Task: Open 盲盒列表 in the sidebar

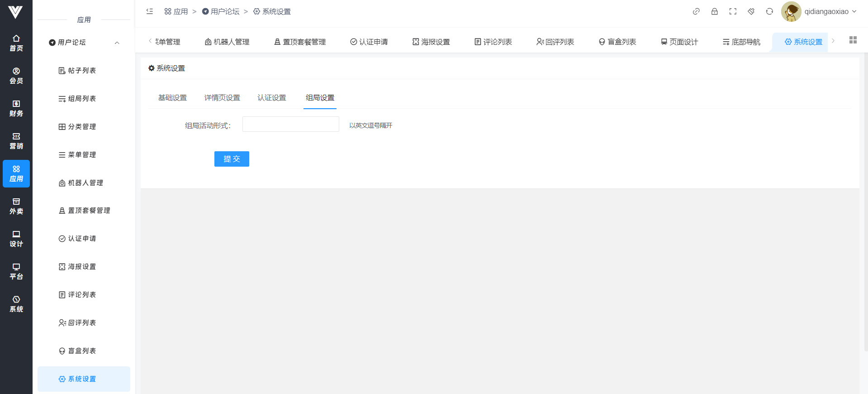Action: [x=82, y=351]
